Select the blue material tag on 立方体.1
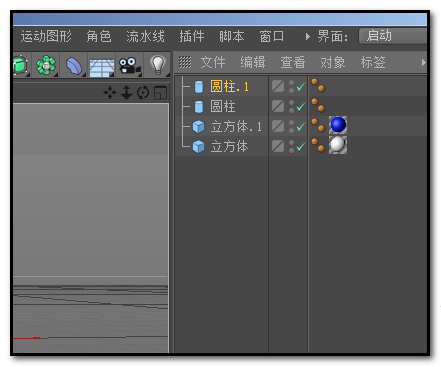The height and width of the screenshot is (367, 441). [338, 125]
